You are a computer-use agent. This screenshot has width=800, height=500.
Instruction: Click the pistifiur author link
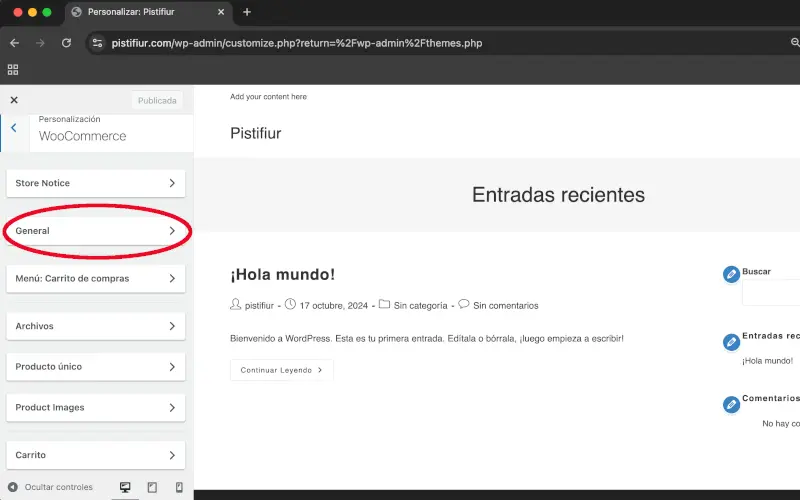pos(259,306)
